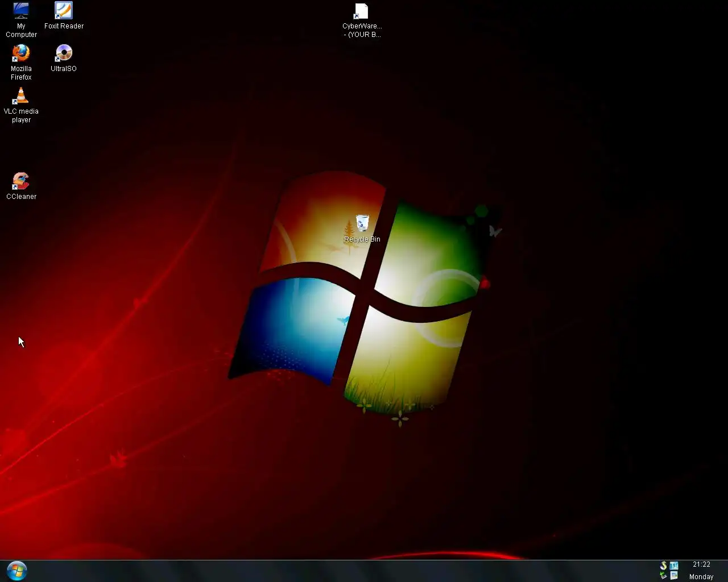Click the Monday day label in taskbar
The height and width of the screenshot is (582, 728).
pos(701,576)
